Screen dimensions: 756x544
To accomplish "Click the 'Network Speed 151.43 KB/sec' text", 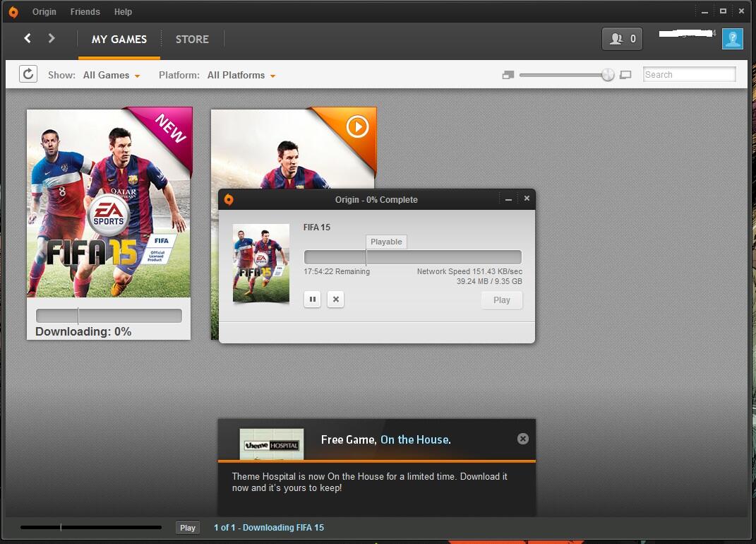I will pos(469,272).
